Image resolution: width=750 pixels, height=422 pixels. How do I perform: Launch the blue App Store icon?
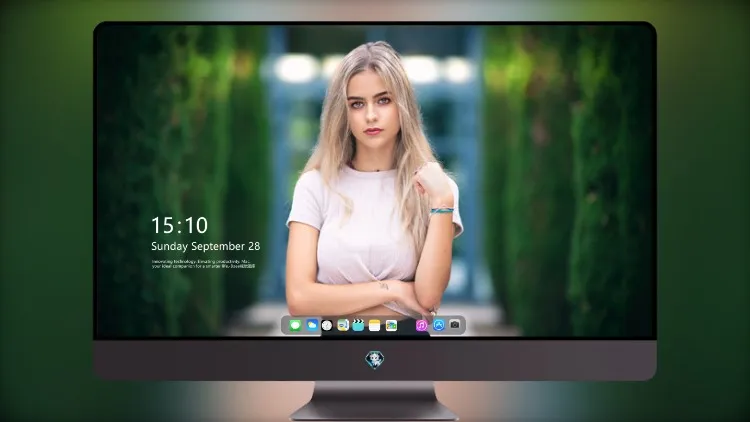[439, 325]
